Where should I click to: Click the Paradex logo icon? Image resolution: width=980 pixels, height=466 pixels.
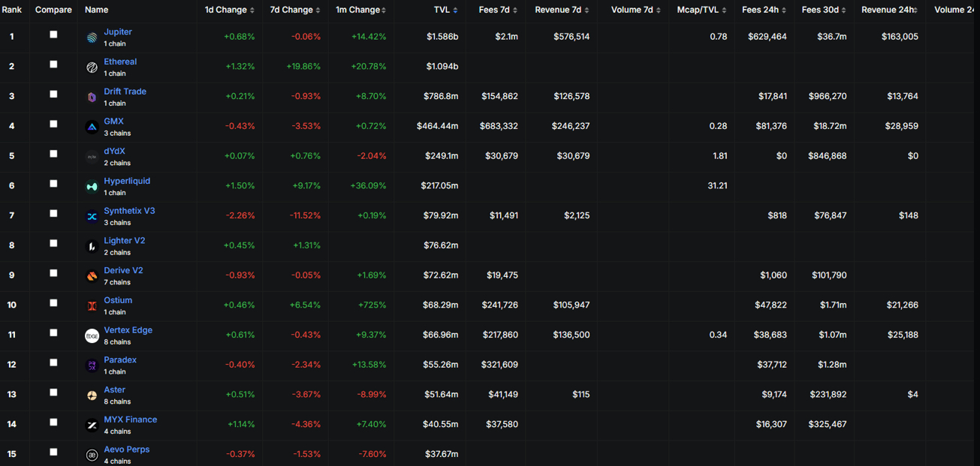(92, 365)
